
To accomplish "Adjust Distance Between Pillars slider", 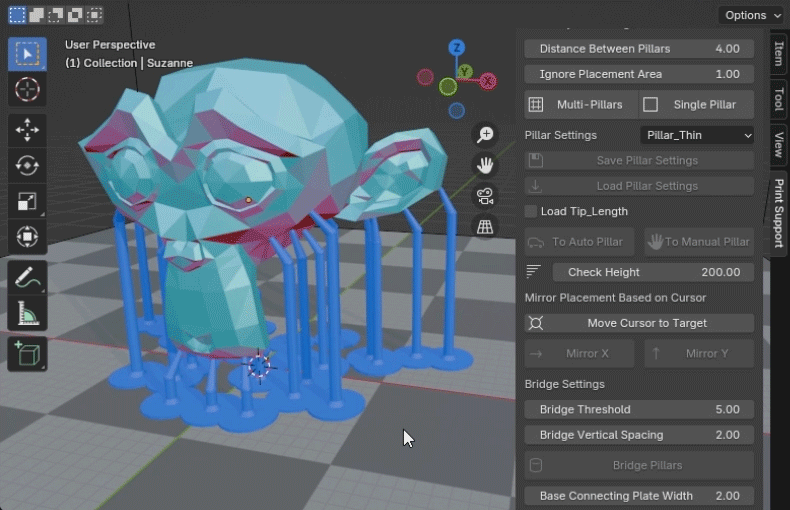I will (x=639, y=49).
